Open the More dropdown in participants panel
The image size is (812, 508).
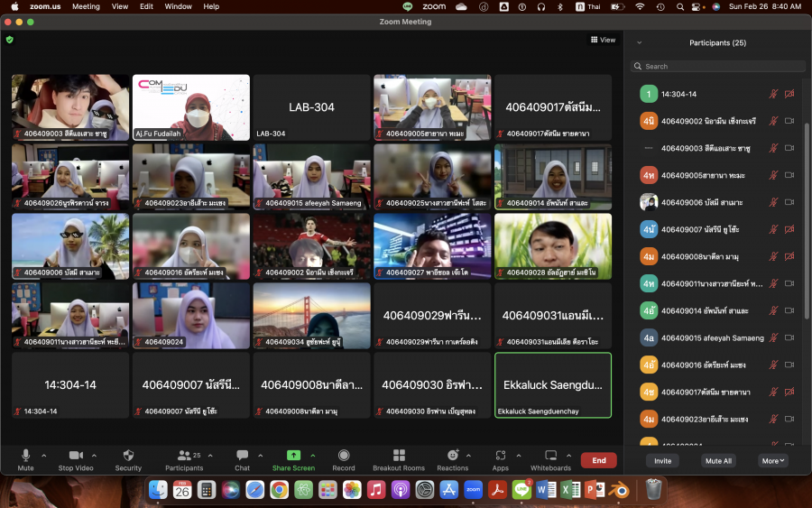[773, 460]
